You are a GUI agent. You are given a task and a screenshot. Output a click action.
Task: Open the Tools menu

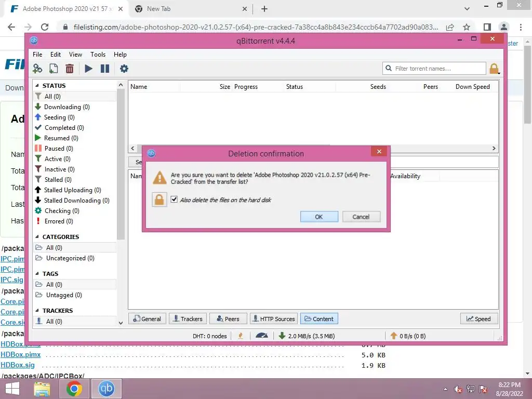click(x=98, y=54)
